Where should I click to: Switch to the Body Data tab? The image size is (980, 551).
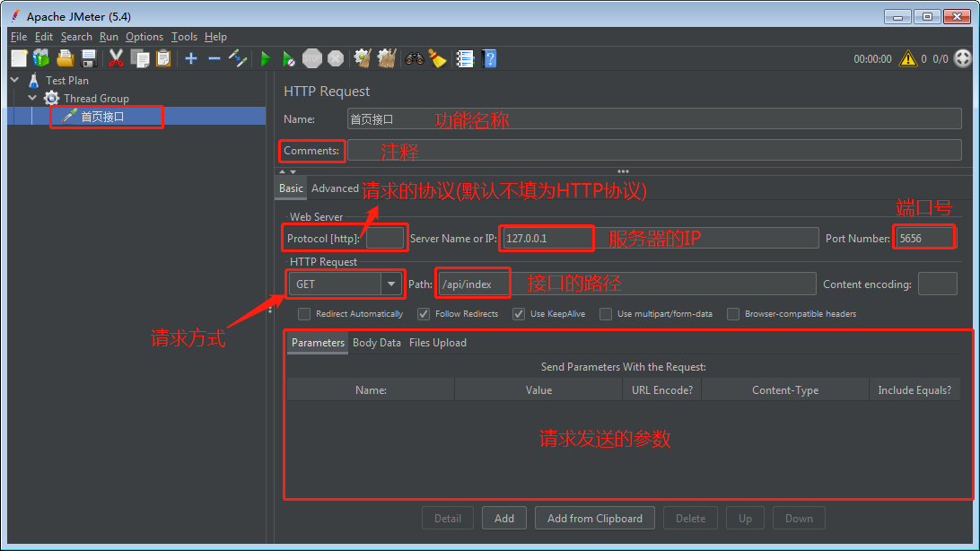(376, 342)
